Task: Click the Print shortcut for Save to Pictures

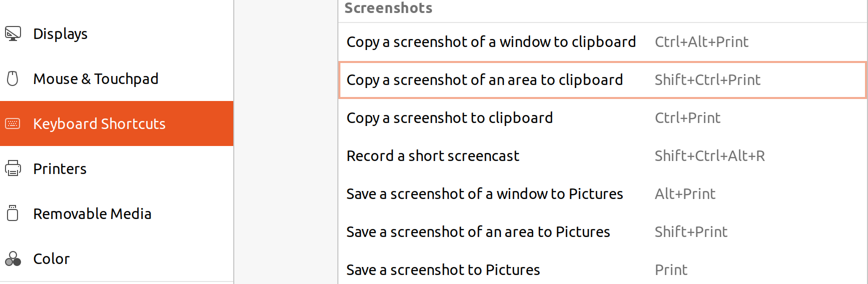Action: (x=671, y=270)
